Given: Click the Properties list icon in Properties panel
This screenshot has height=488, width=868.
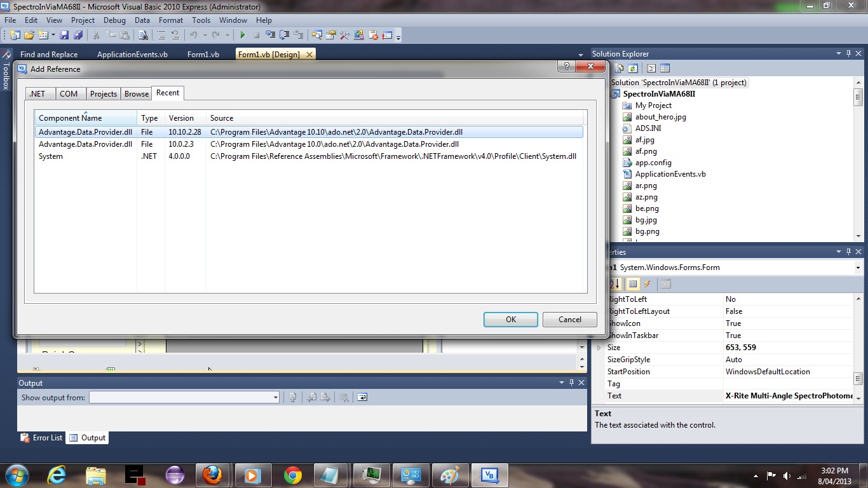Looking at the screenshot, I should (x=633, y=284).
